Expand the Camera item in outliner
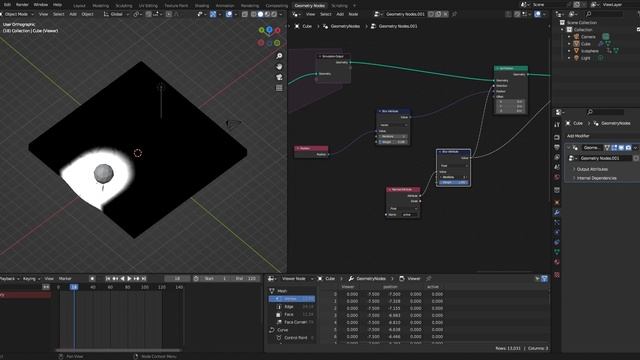 tap(569, 37)
